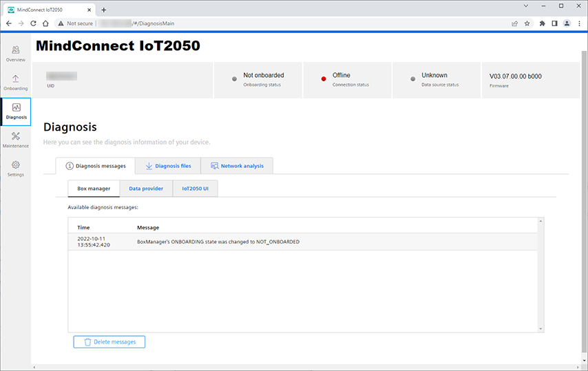Select the Box manager sub-tab
This screenshot has height=371, width=588.
94,189
